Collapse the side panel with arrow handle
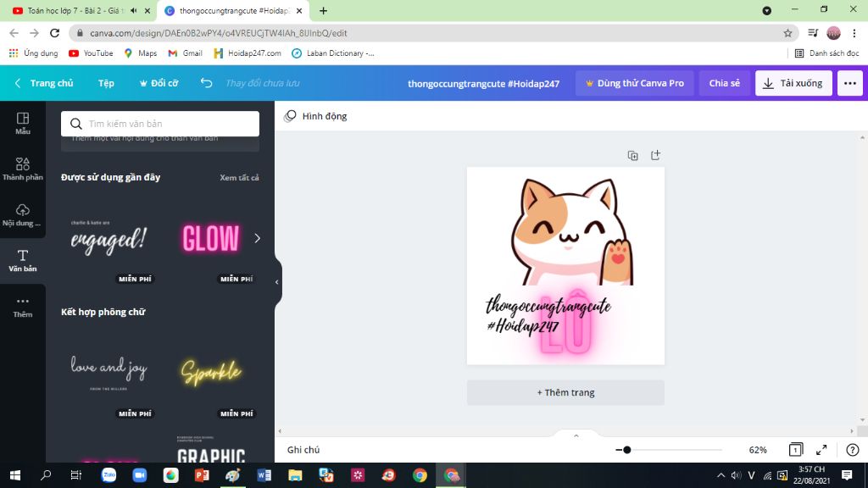This screenshot has width=868, height=488. pyautogui.click(x=277, y=282)
